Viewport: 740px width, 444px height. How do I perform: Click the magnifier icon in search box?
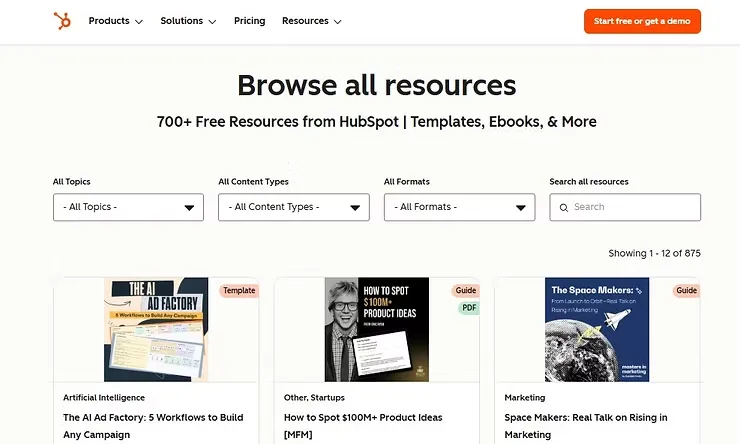pos(563,208)
